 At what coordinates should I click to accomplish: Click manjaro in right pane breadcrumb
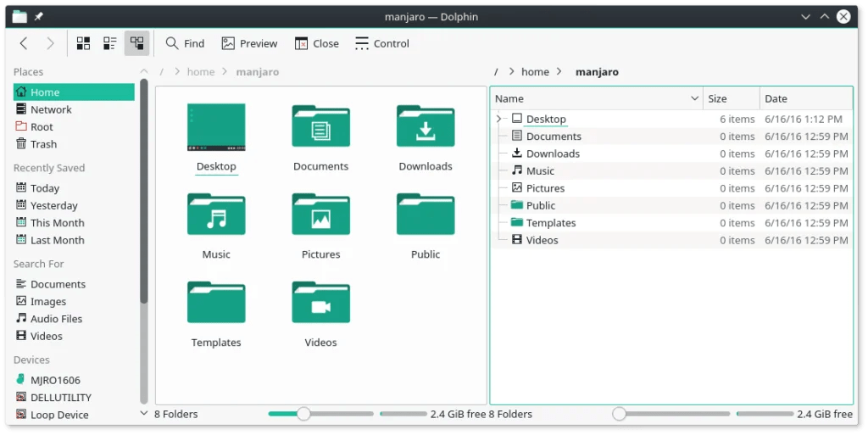(598, 72)
